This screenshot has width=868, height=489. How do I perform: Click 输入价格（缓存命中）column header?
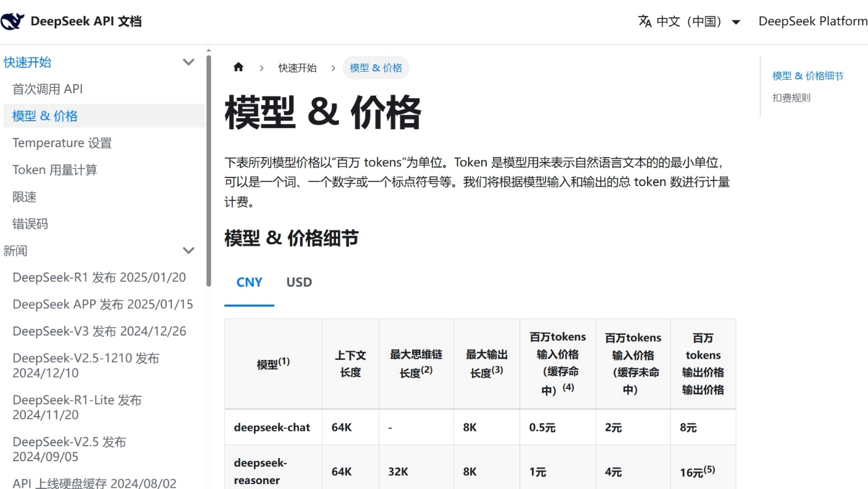pyautogui.click(x=558, y=364)
